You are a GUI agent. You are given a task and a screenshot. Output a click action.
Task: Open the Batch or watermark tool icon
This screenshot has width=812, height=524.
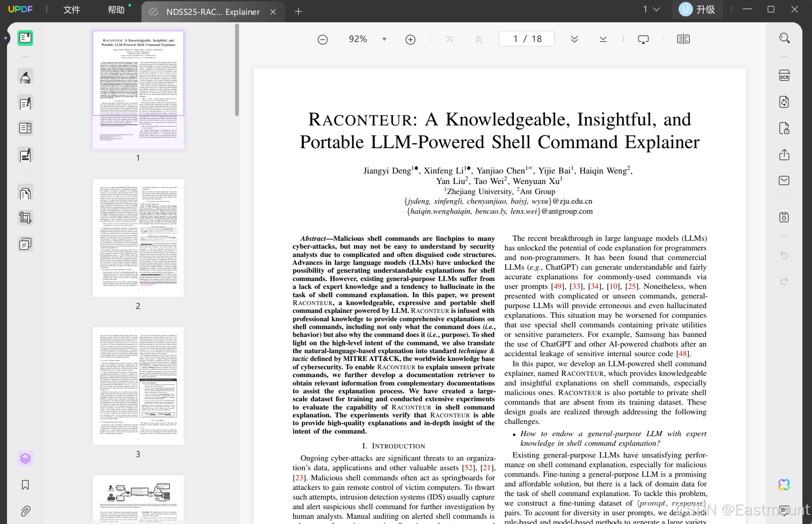(x=25, y=243)
